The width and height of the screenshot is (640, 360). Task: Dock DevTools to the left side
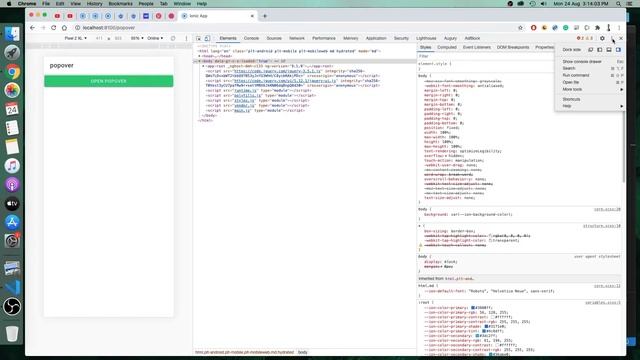[600, 50]
